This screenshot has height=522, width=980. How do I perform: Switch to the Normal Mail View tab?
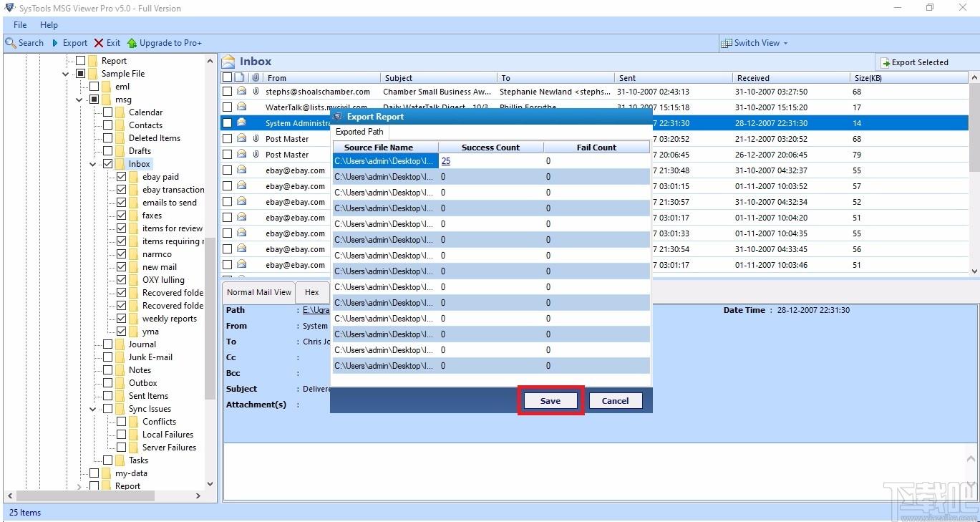259,292
